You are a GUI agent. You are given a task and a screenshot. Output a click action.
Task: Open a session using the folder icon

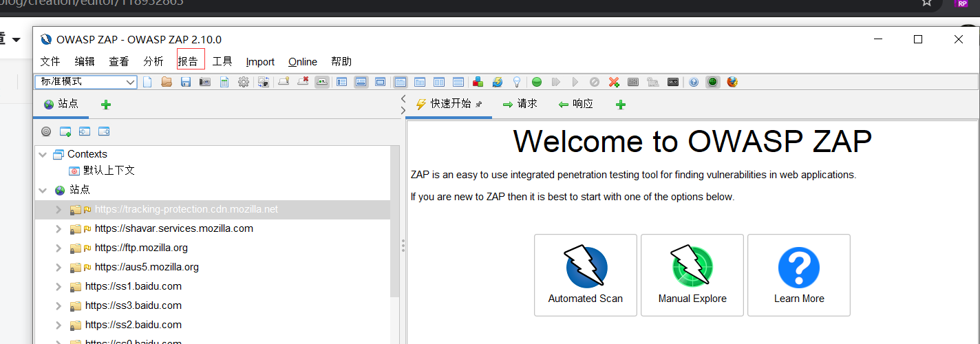tap(167, 82)
